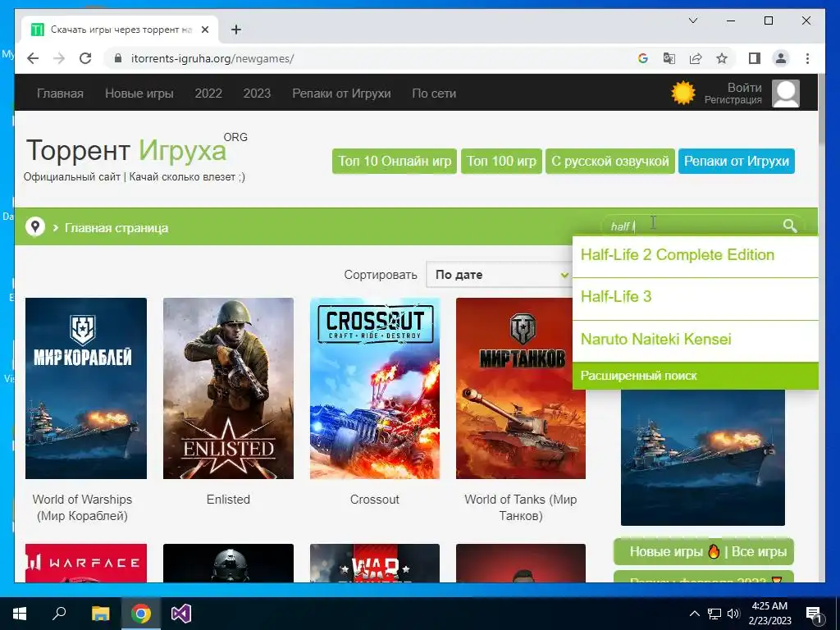Open the browser side panel icon
The image size is (840, 630).
[755, 58]
